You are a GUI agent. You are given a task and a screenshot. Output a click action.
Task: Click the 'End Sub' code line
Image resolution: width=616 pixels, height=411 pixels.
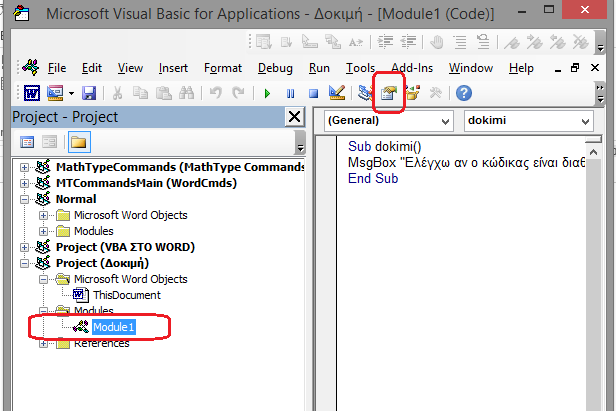click(x=373, y=179)
